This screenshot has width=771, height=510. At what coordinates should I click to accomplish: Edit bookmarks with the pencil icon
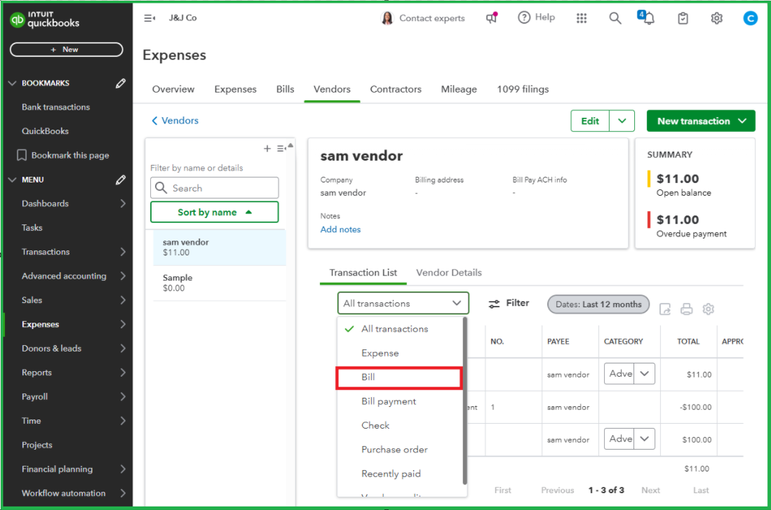click(120, 83)
